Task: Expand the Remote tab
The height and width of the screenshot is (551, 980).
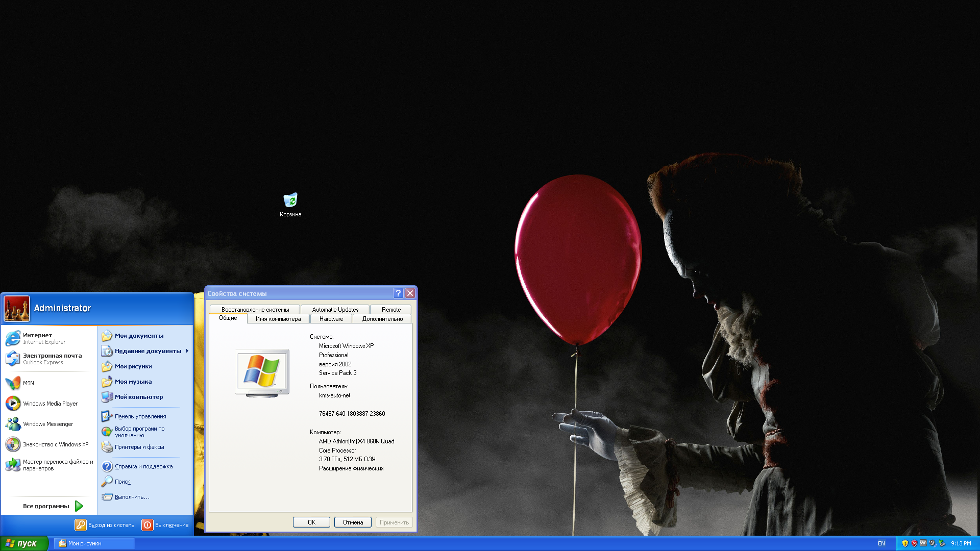Action: coord(390,309)
